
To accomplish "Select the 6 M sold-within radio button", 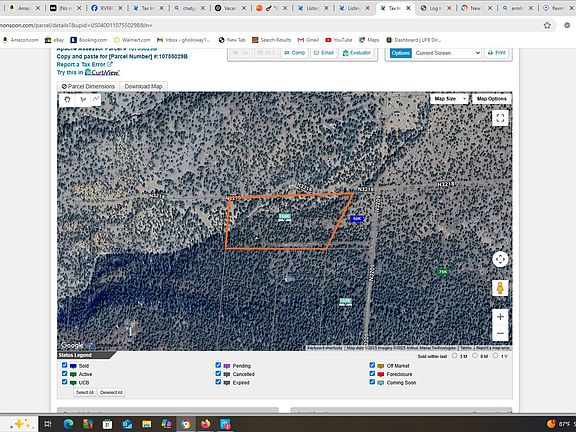I will coord(475,356).
